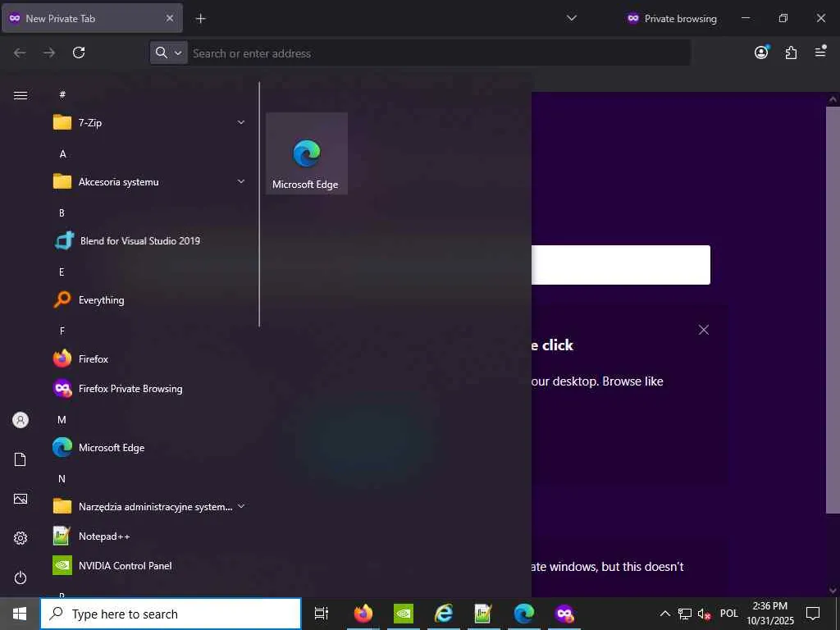
Task: Click the Power button in Start sidebar
Action: tap(21, 577)
